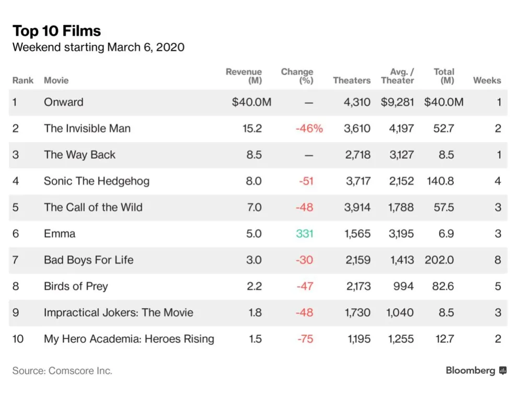Click the green 331 change value for Emma
532x399 pixels.
[305, 233]
